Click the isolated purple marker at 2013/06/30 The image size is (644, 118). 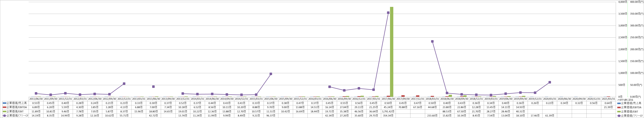coord(154,87)
